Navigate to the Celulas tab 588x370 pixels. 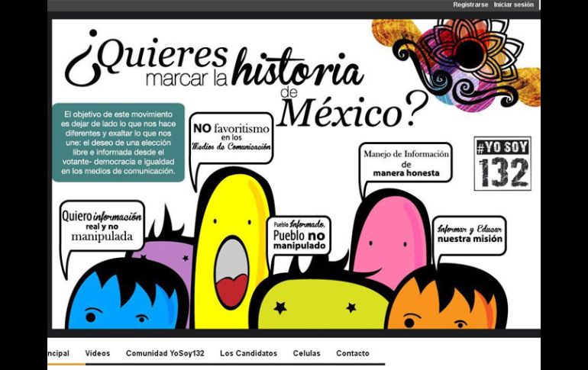[x=306, y=353]
